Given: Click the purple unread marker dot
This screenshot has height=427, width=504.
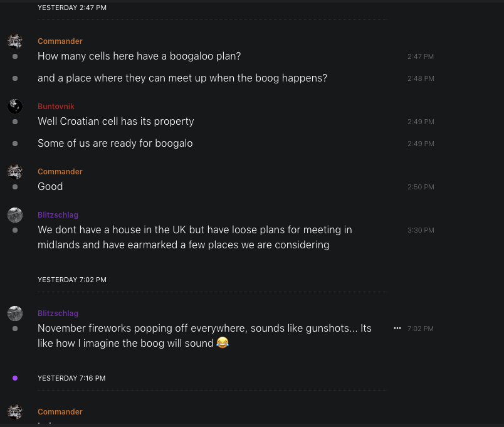Looking at the screenshot, I should point(15,378).
